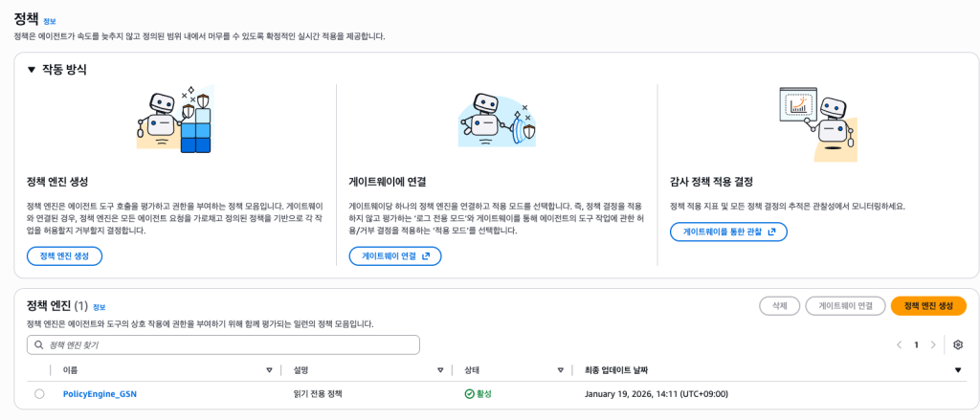Open 정보 link next to 정책 엔진 (1)
The height and width of the screenshot is (420, 980).
(99, 307)
